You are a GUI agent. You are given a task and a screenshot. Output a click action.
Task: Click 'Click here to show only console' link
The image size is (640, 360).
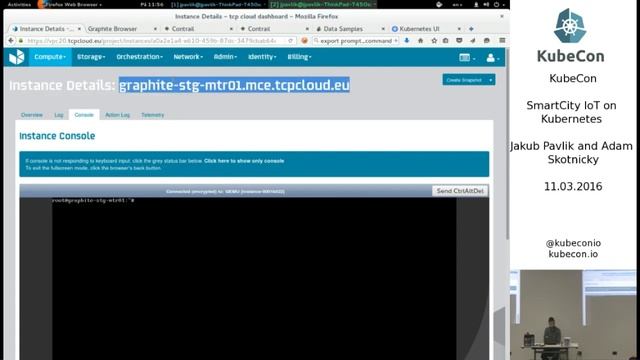pos(244,161)
